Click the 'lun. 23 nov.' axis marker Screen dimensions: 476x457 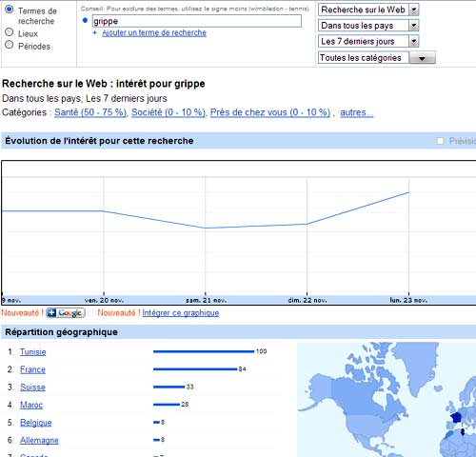click(x=408, y=300)
